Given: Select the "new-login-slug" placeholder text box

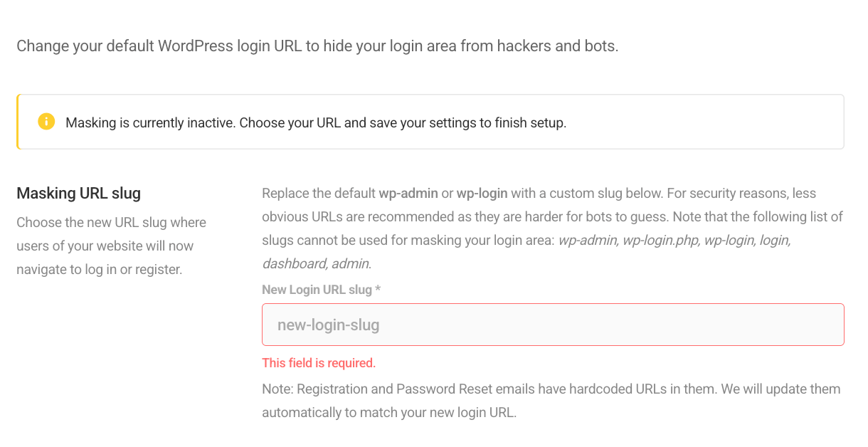Looking at the screenshot, I should (553, 324).
